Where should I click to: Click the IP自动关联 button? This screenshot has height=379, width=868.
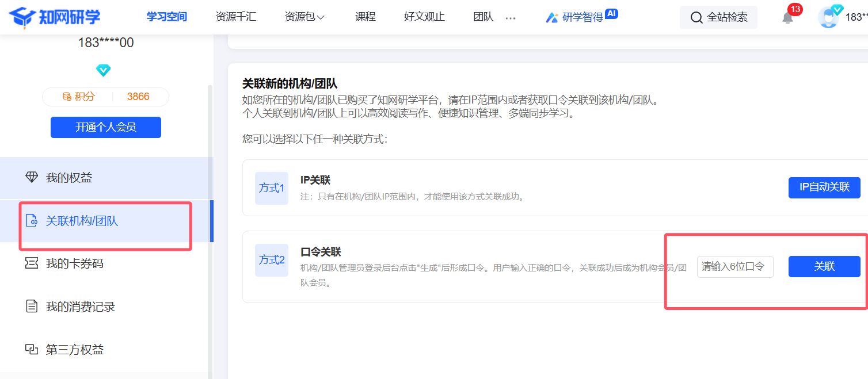click(x=824, y=187)
